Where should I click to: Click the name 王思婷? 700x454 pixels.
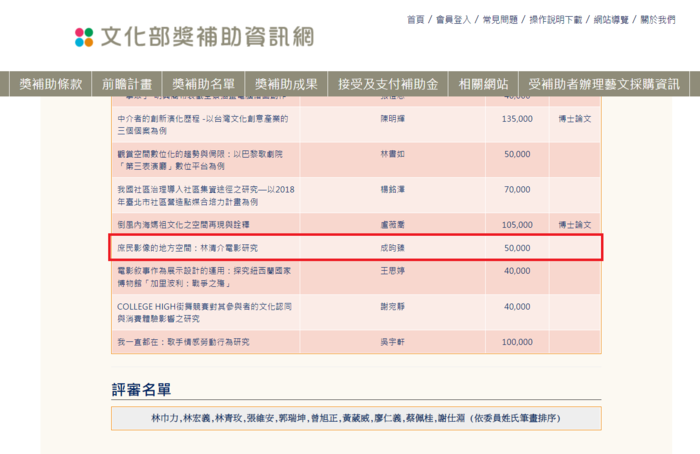(392, 271)
